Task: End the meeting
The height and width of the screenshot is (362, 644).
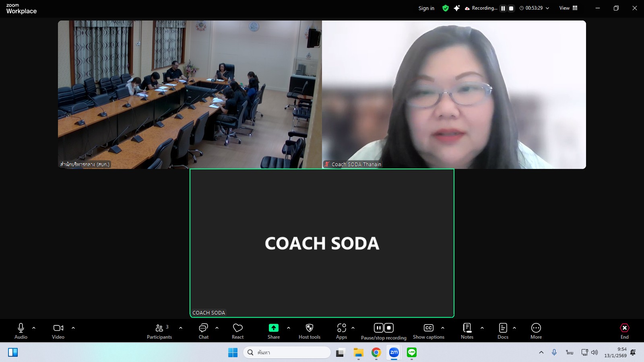Action: (x=624, y=331)
